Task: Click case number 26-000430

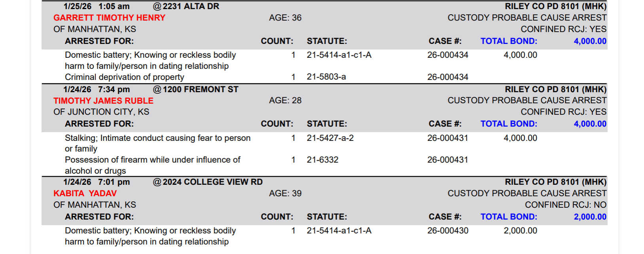Action: (x=447, y=231)
